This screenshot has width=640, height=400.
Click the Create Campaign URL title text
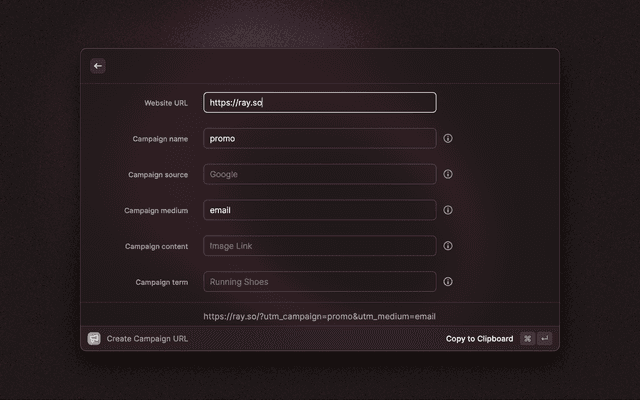(147, 339)
